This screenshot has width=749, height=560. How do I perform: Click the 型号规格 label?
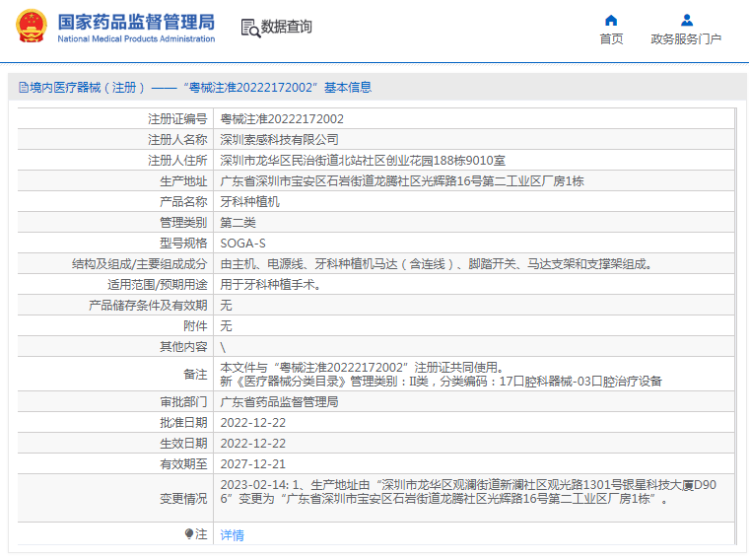(183, 244)
